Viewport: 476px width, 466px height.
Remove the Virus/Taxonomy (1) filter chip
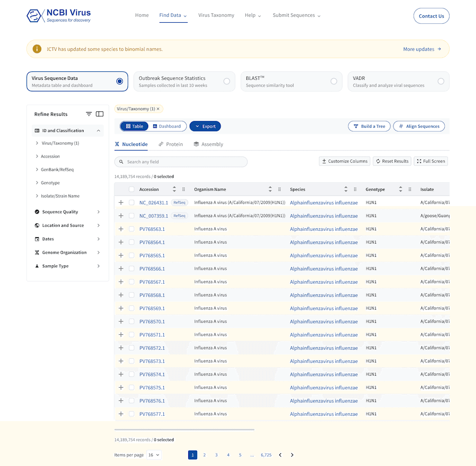click(158, 109)
